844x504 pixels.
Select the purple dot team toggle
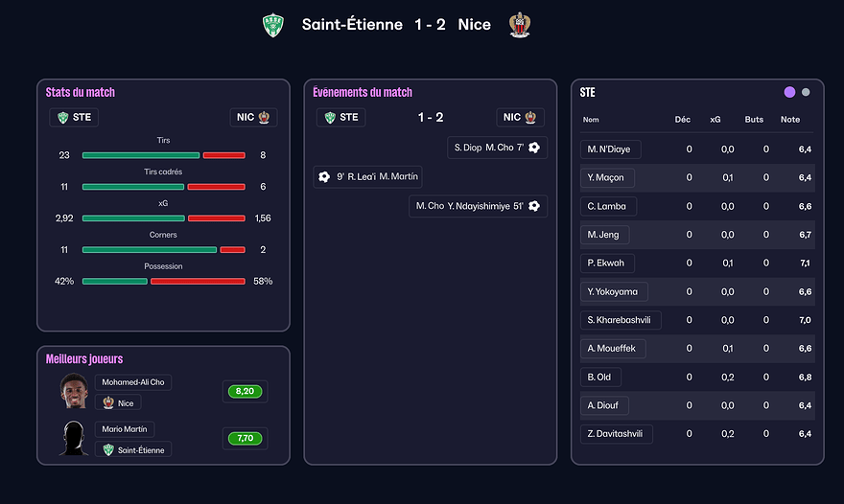pyautogui.click(x=789, y=92)
